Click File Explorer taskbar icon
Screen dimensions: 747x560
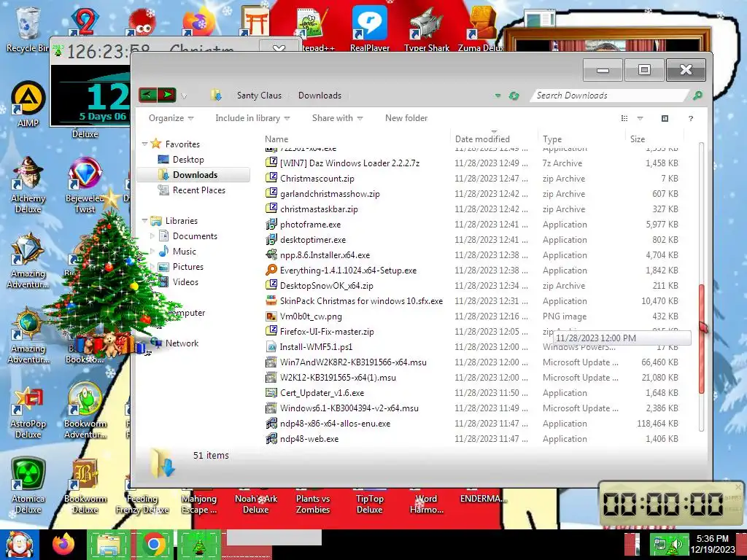pyautogui.click(x=109, y=544)
